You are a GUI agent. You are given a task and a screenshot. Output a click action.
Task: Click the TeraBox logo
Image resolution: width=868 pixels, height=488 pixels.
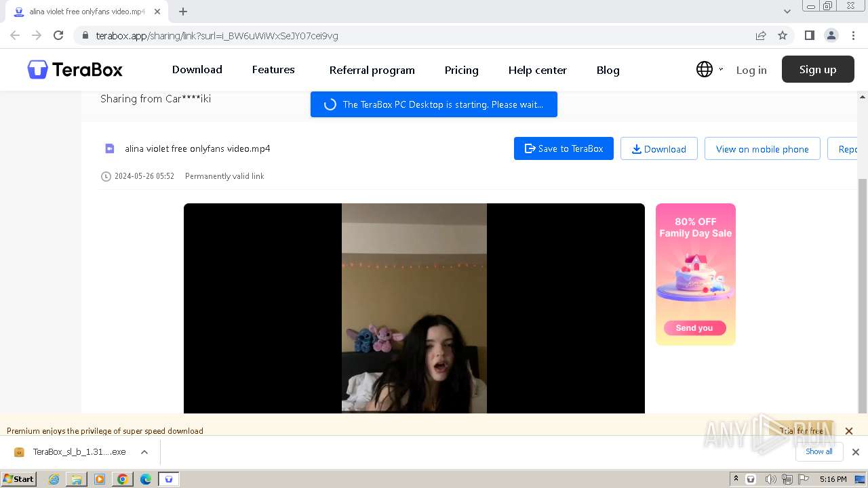click(x=75, y=69)
